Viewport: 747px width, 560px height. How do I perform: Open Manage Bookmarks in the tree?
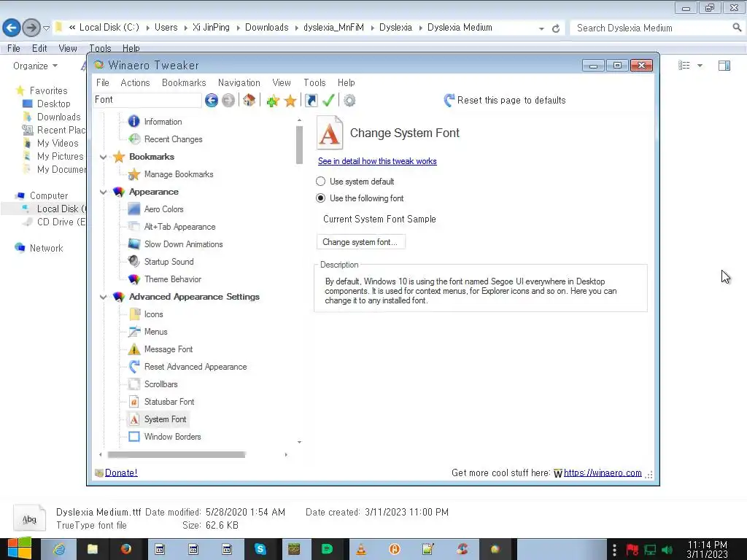pyautogui.click(x=179, y=174)
